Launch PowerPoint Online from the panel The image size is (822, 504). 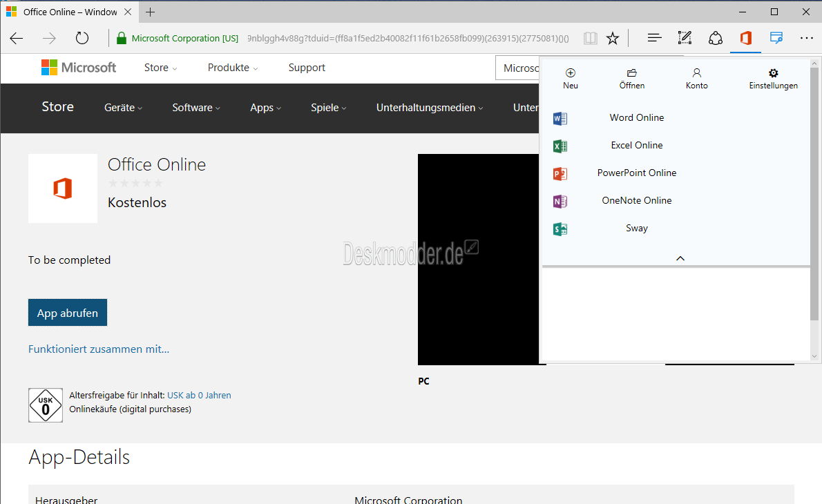636,173
